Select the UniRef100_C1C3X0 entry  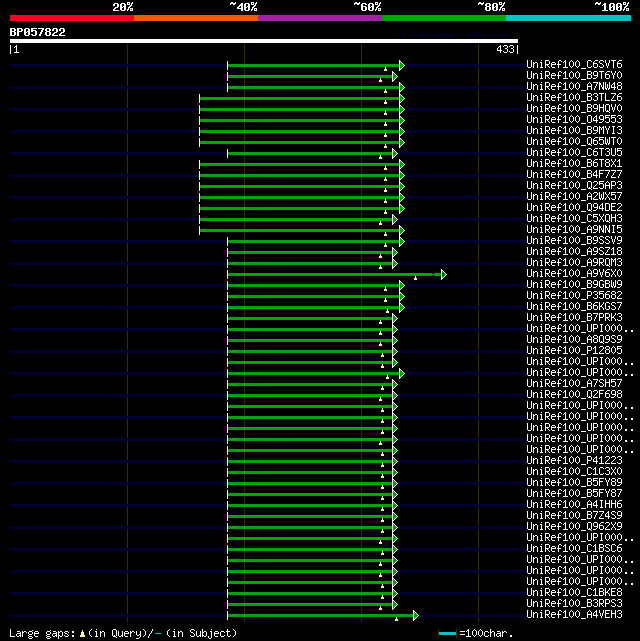(x=574, y=472)
